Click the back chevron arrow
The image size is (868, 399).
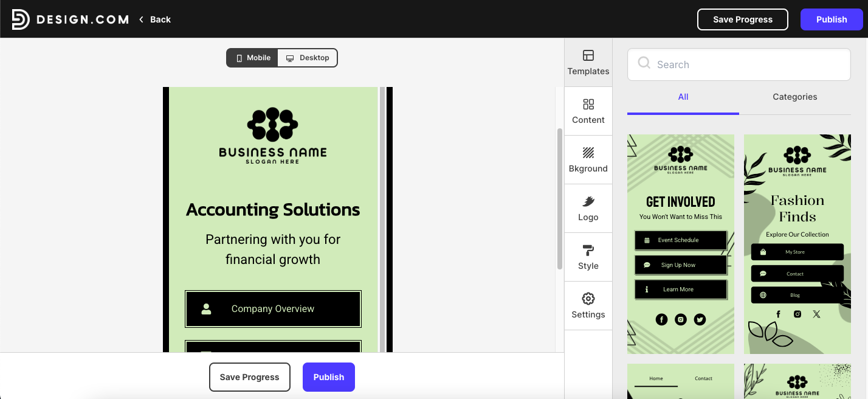141,19
